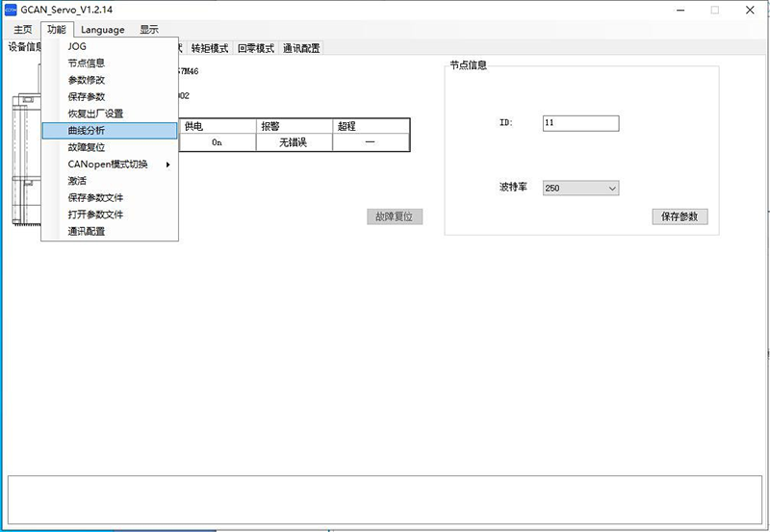770x532 pixels.
Task: Choose 节点信息 in the dropdown menu
Action: pos(87,63)
